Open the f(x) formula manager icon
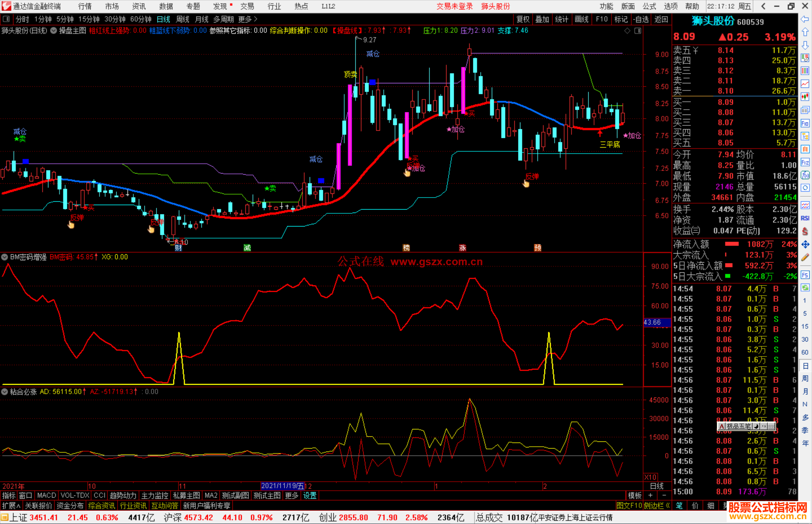This screenshot has width=812, height=524. (x=805, y=175)
